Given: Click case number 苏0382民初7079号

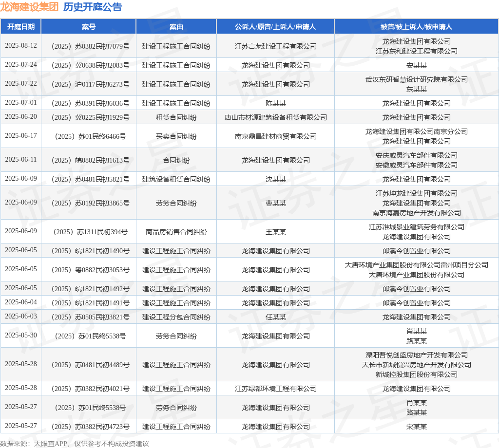Looking at the screenshot, I should 90,46.
